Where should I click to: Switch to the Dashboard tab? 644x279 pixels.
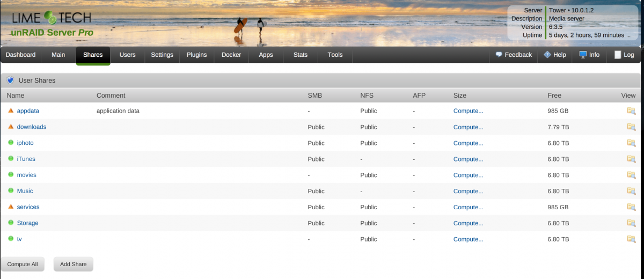click(x=20, y=55)
